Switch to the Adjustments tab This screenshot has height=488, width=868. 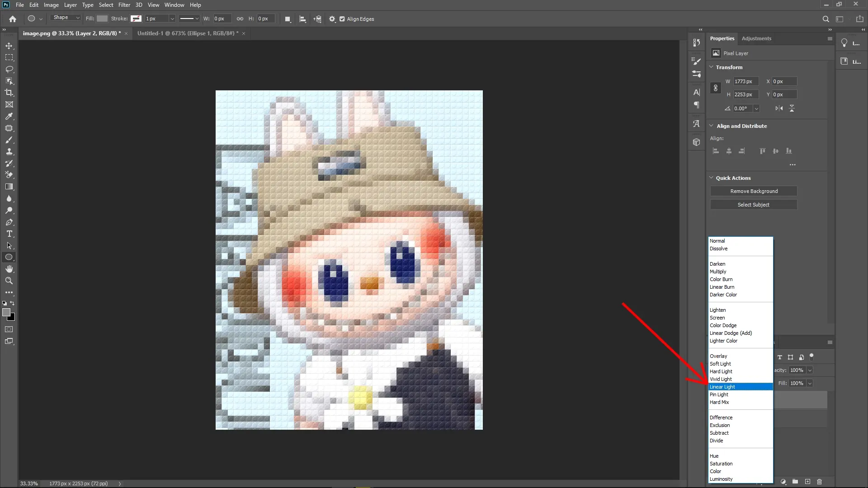756,38
